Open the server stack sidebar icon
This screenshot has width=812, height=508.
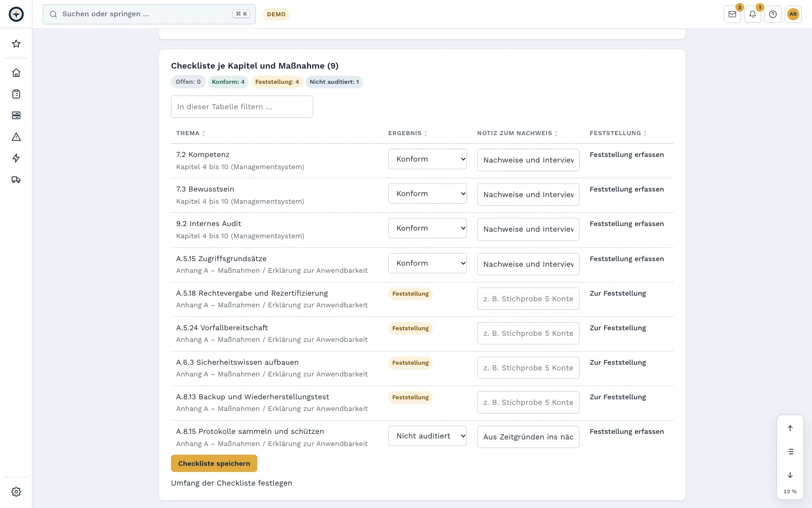point(16,115)
